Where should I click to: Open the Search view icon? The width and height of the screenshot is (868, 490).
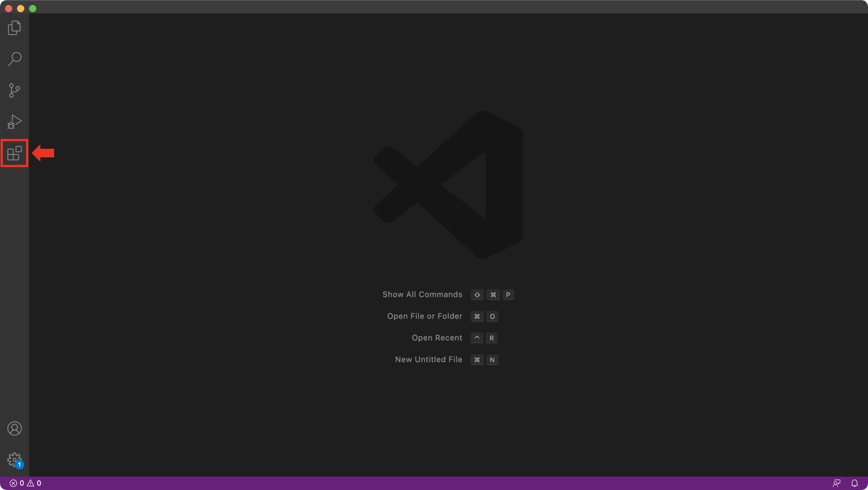[x=14, y=59]
